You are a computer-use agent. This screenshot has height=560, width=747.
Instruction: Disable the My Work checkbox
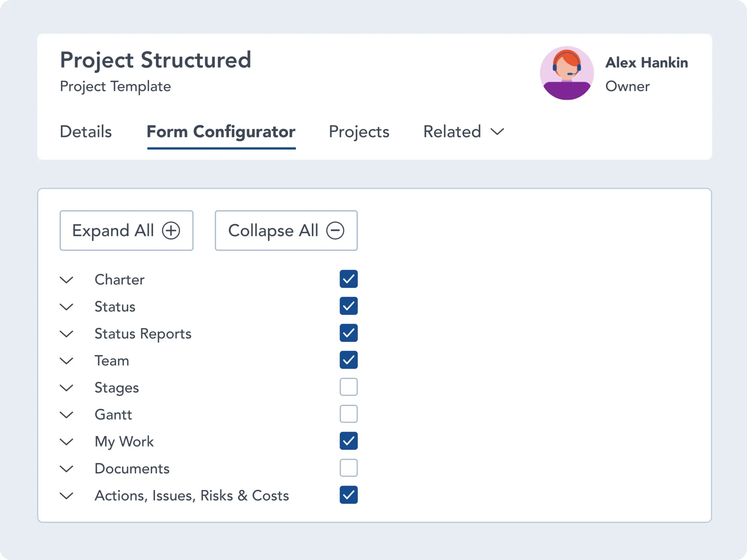348,441
